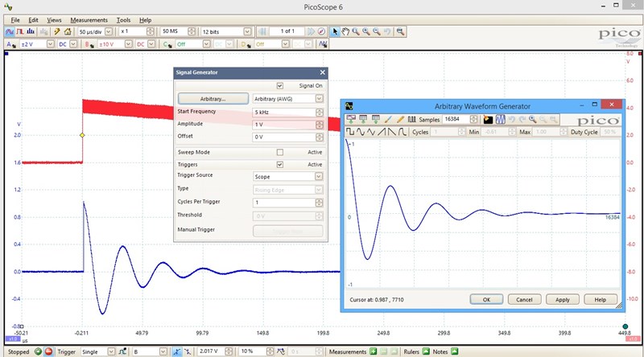Insert triangle wave in Arbitrary Waveform Generator
The height and width of the screenshot is (357, 644).
[371, 132]
